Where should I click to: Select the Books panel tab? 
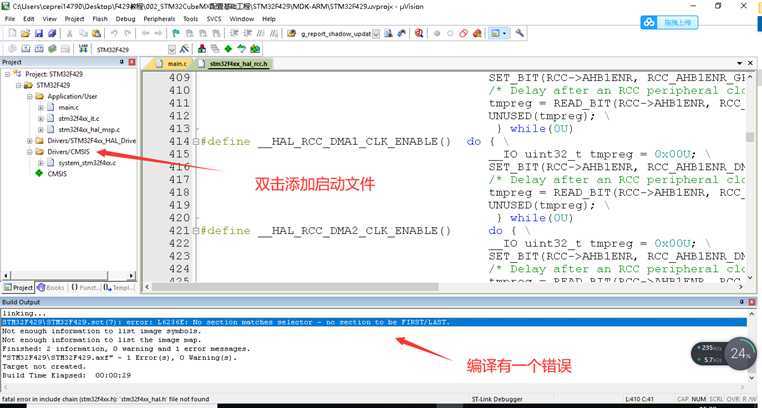[51, 288]
